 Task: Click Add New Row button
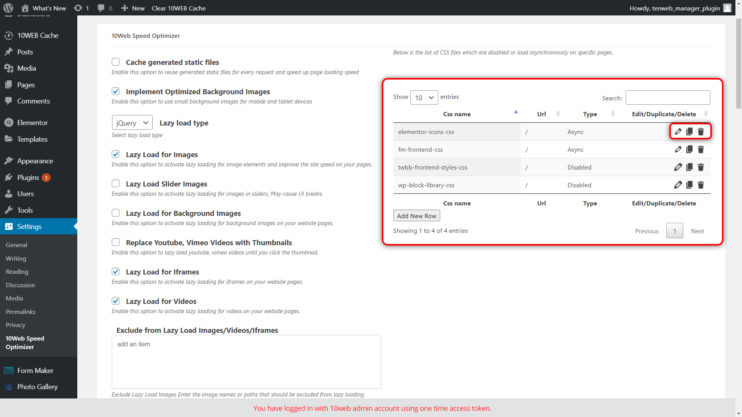(x=416, y=216)
